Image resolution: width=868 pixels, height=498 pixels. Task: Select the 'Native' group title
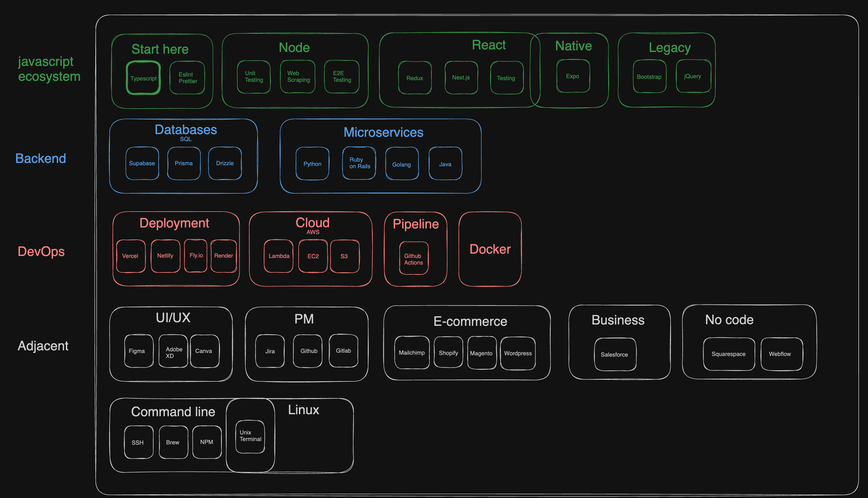pos(573,46)
